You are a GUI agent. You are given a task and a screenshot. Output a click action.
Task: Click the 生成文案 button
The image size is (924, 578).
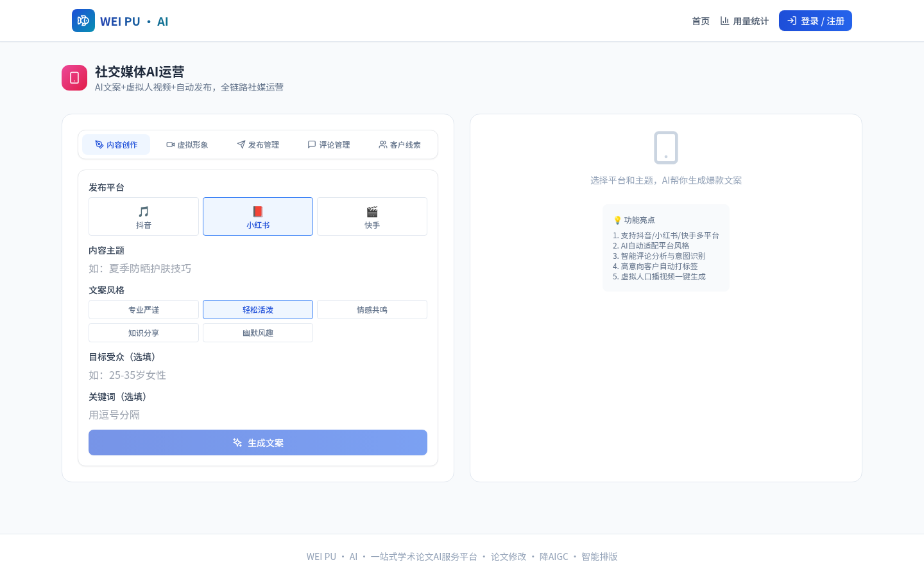click(x=258, y=442)
